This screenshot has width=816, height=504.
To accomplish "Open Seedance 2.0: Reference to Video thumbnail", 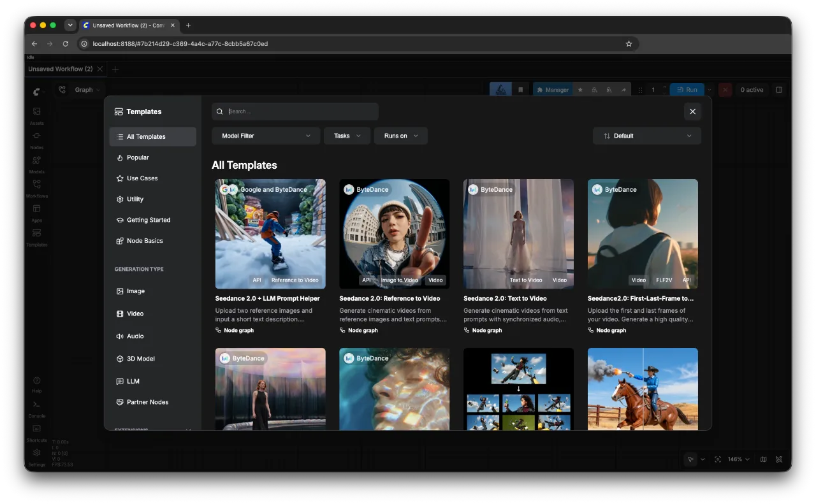I will [394, 234].
